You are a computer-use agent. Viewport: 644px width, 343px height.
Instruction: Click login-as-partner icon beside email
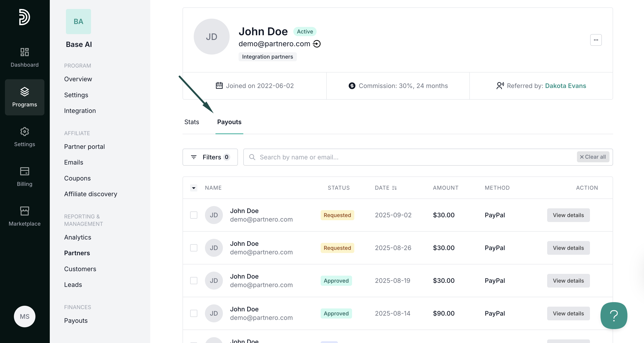point(316,44)
